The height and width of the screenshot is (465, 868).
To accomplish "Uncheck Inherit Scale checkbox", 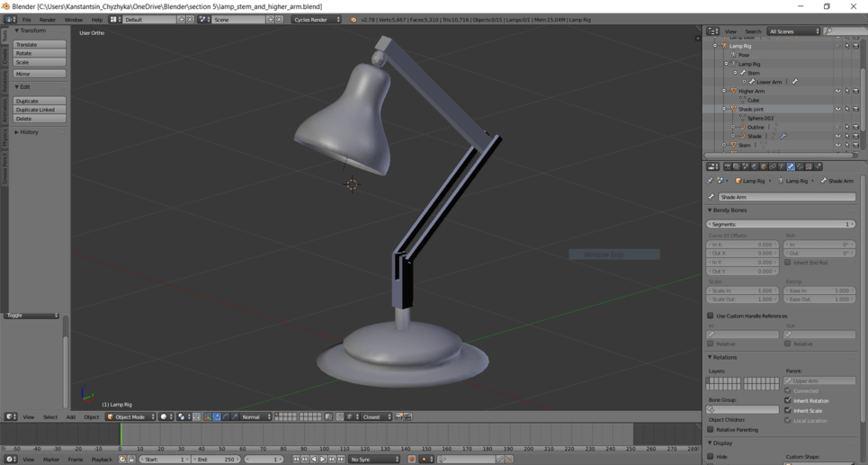I will pyautogui.click(x=788, y=410).
